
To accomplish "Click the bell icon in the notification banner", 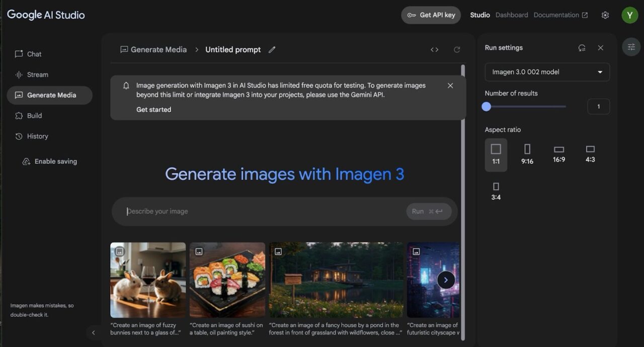I will (126, 85).
